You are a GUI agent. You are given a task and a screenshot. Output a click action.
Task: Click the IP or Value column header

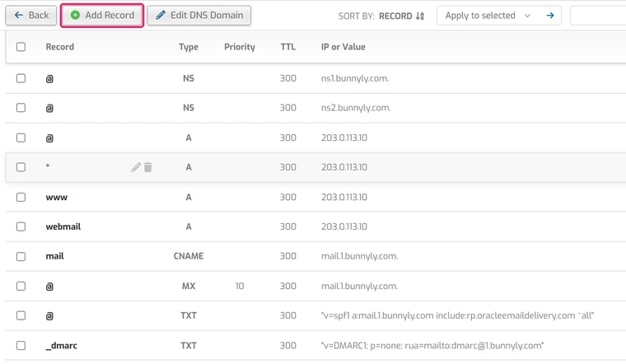pos(343,47)
